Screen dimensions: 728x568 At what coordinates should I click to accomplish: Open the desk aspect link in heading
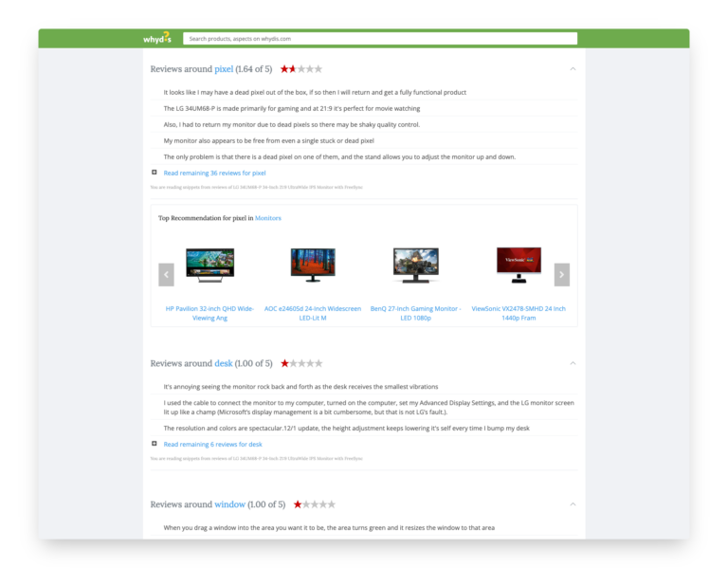coord(224,363)
